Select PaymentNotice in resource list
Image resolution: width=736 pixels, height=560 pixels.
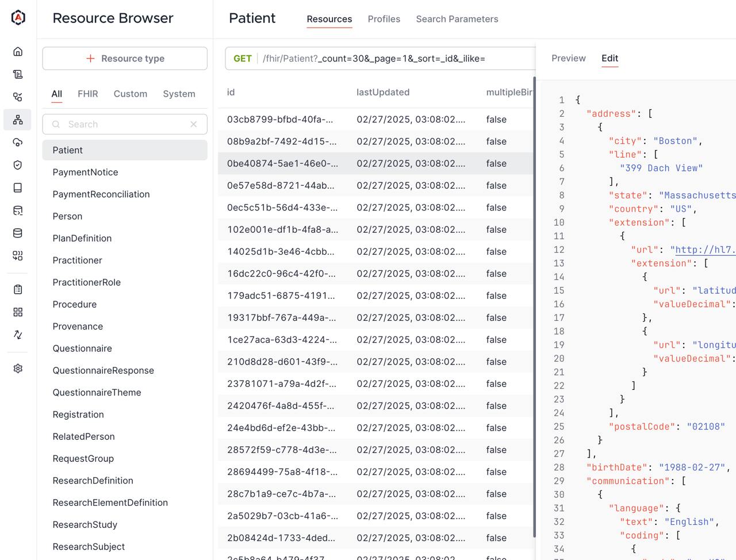click(x=125, y=172)
